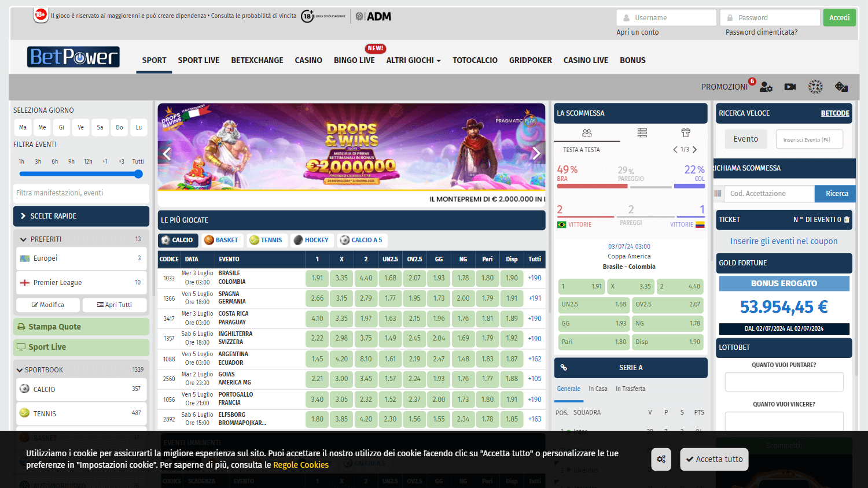Expand +105 markets for Goias-America MG
The height and width of the screenshot is (488, 868).
pyautogui.click(x=535, y=379)
